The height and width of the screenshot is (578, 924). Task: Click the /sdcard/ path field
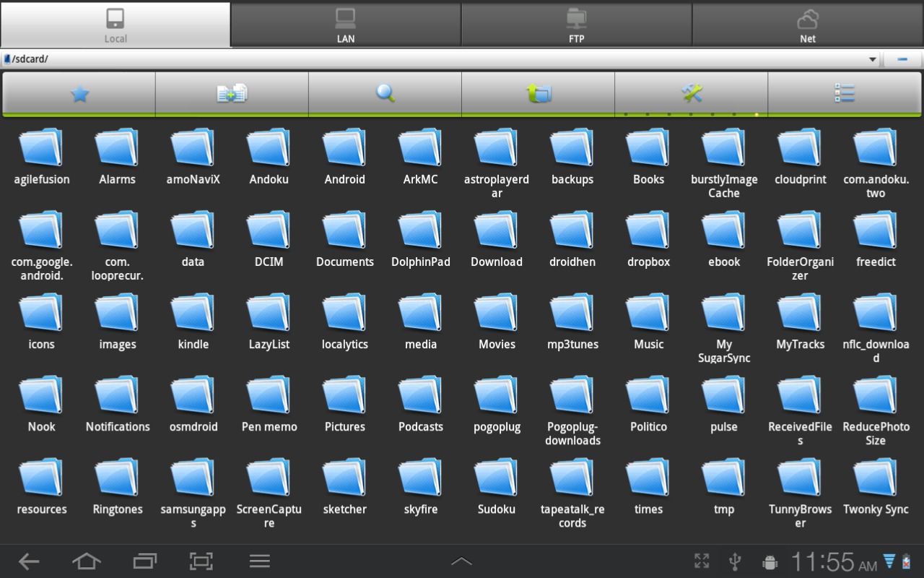coord(440,59)
